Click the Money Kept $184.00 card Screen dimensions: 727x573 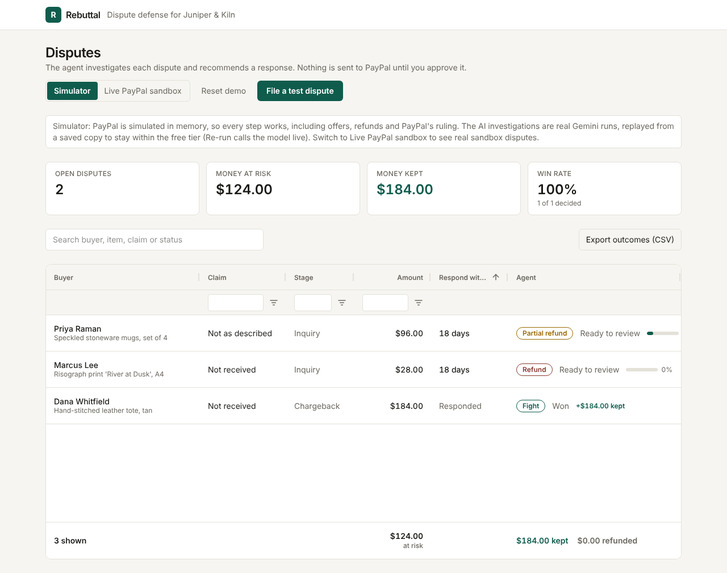[444, 188]
